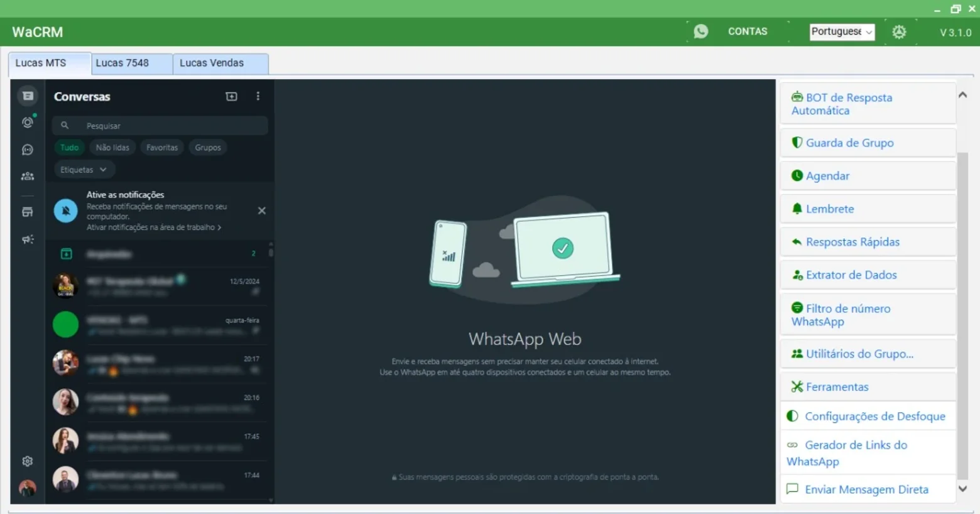Focus the Pesquisar search field

tap(160, 126)
